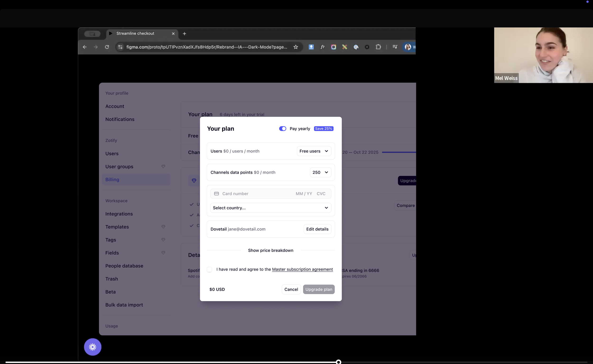Click the blue download extension icon

[311, 47]
